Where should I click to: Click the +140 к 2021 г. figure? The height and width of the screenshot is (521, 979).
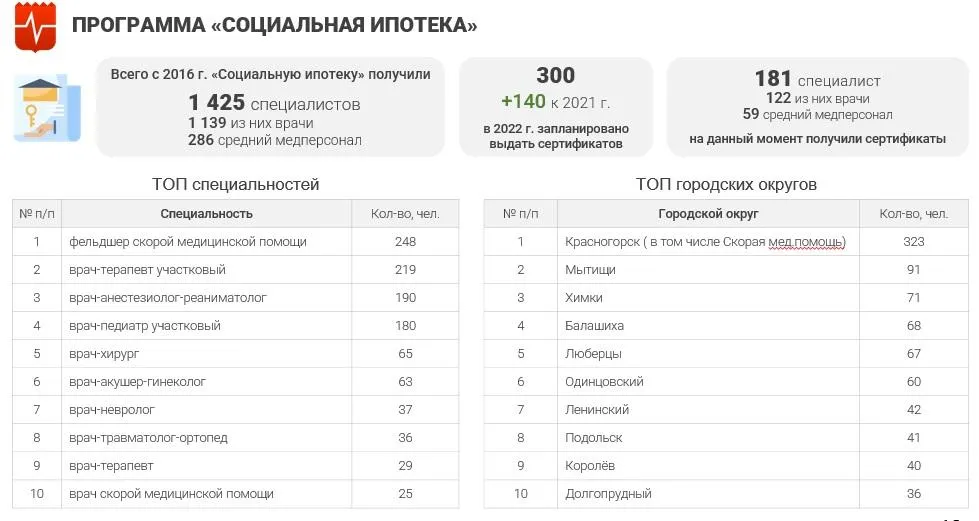tap(555, 102)
